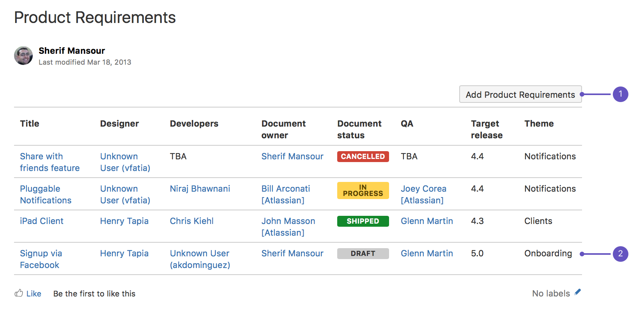Click the Product Requirements page title

click(x=95, y=18)
